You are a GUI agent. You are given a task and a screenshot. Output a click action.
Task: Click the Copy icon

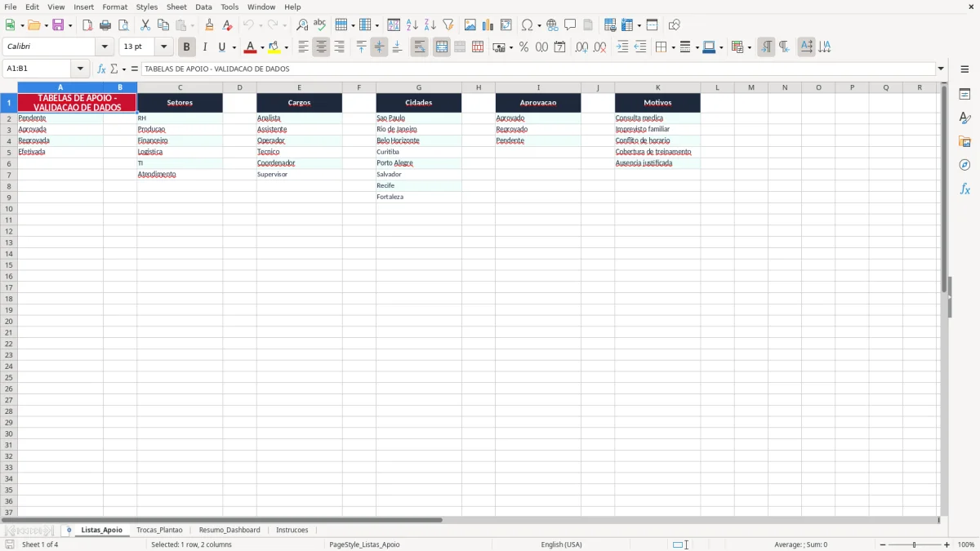click(163, 25)
